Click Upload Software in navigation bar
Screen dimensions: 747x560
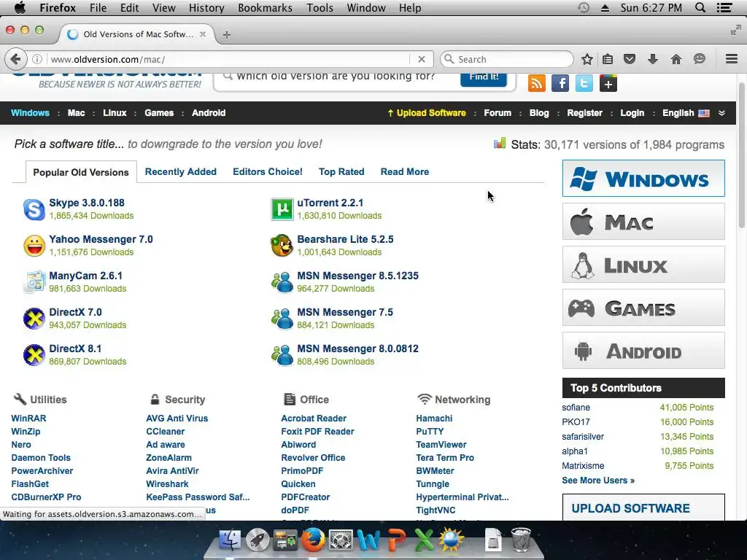click(426, 113)
